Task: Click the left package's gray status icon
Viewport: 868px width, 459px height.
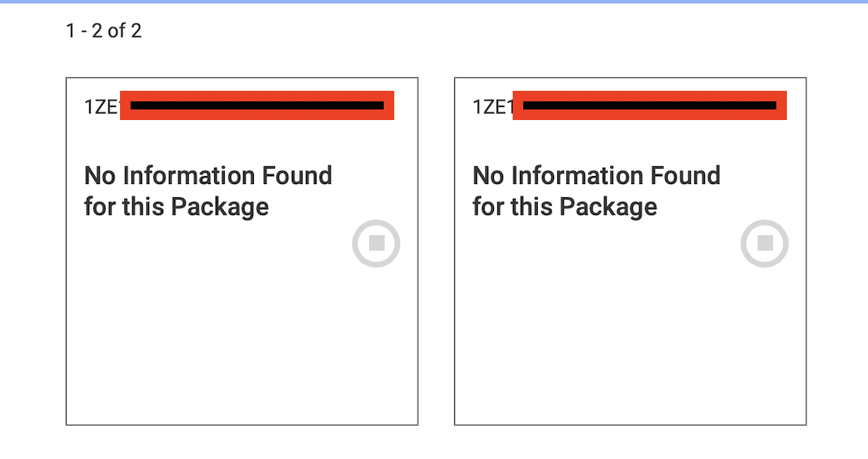Action: 376,243
